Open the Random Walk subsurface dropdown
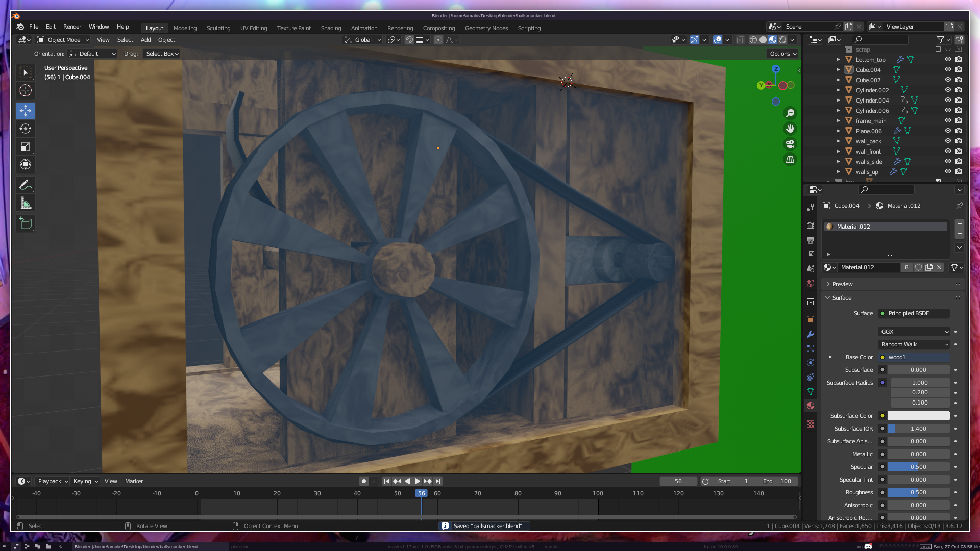Image resolution: width=980 pixels, height=551 pixels. [x=914, y=344]
